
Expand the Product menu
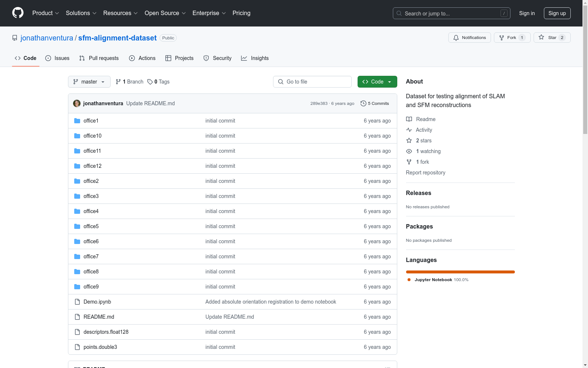pyautogui.click(x=46, y=13)
